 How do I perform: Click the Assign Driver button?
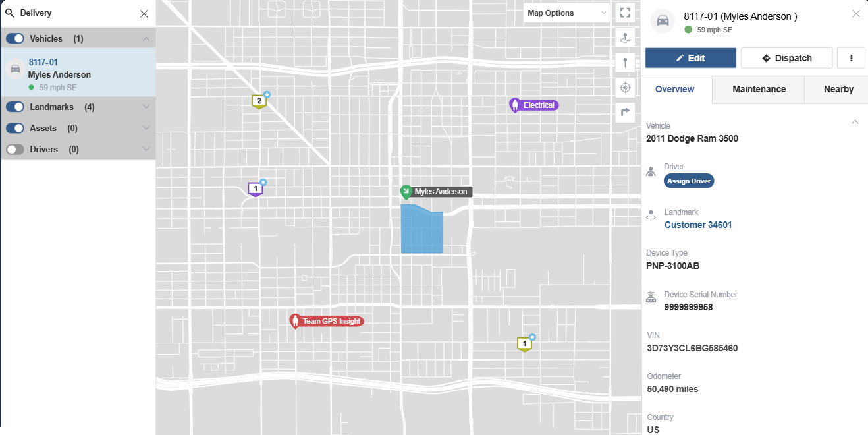point(689,181)
